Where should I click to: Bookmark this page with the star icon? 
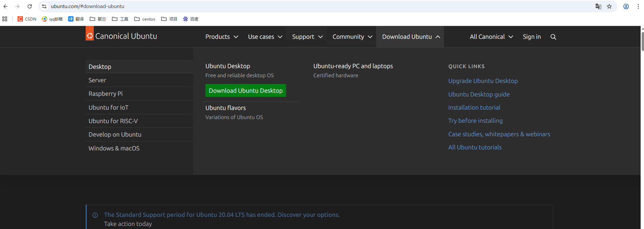pos(609,6)
